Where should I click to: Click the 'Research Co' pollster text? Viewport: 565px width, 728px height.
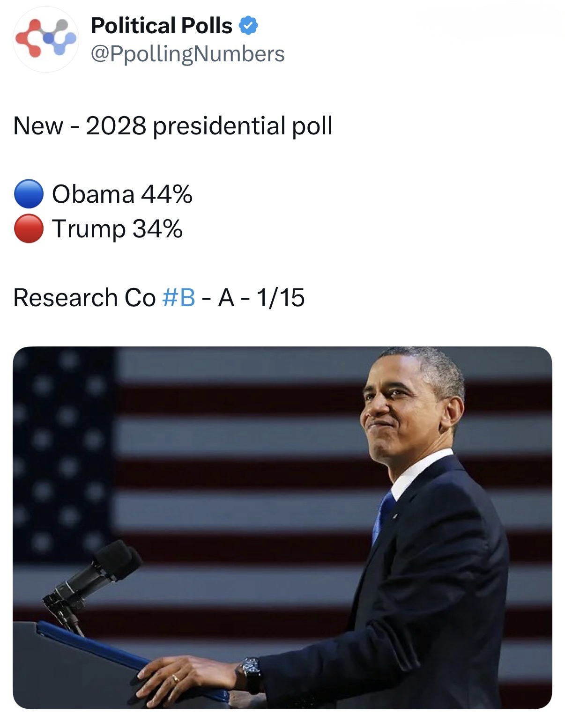[84, 298]
